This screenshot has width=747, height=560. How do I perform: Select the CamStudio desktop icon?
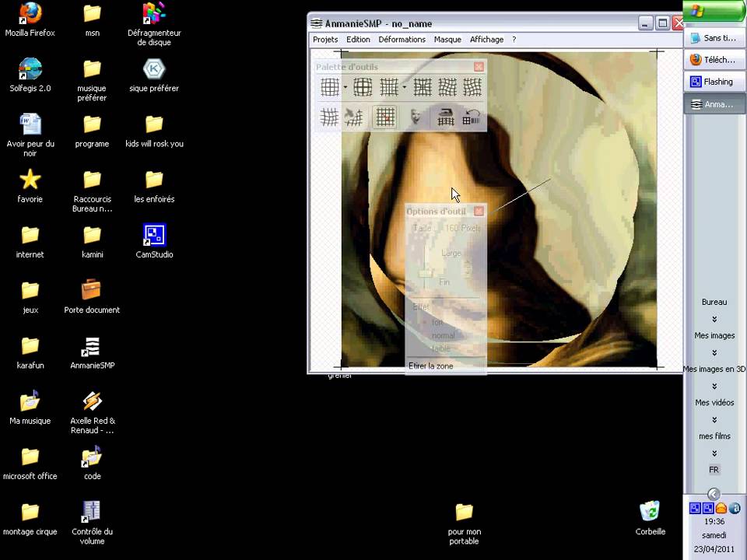coord(154,241)
